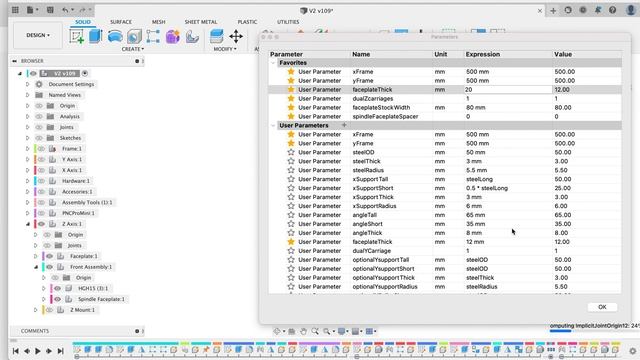640x360 pixels.
Task: Open the user profile avatar
Action: coord(631,10)
